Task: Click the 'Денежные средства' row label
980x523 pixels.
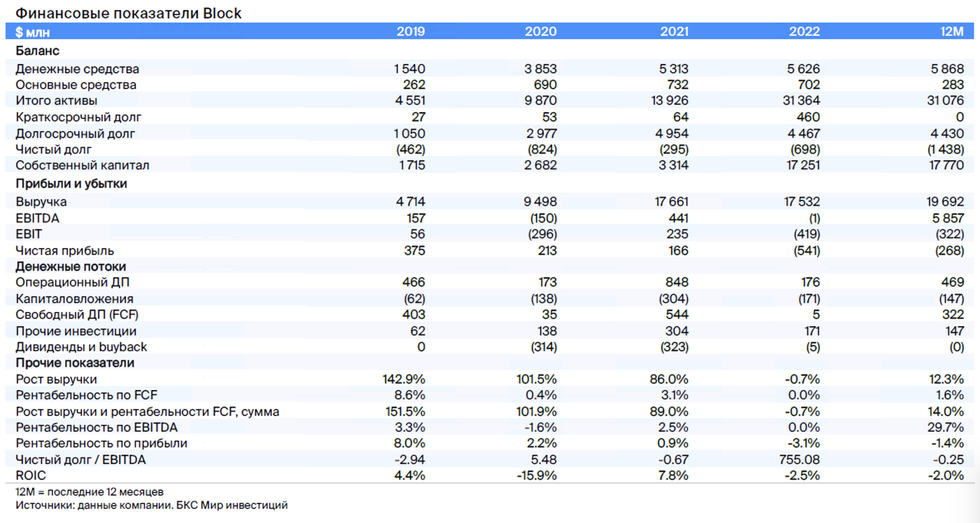Action: tap(78, 69)
